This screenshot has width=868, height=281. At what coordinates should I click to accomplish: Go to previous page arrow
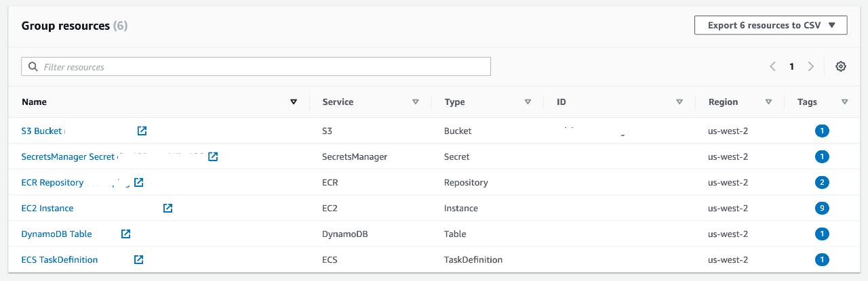[772, 66]
